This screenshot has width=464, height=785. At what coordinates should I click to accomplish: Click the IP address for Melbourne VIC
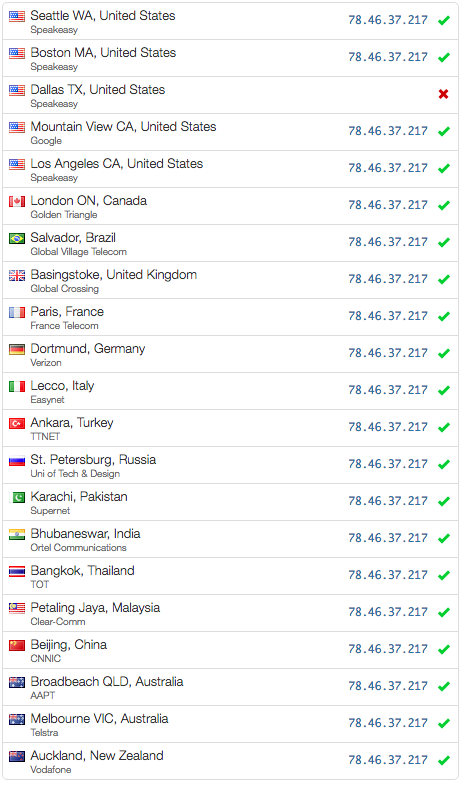click(x=388, y=723)
